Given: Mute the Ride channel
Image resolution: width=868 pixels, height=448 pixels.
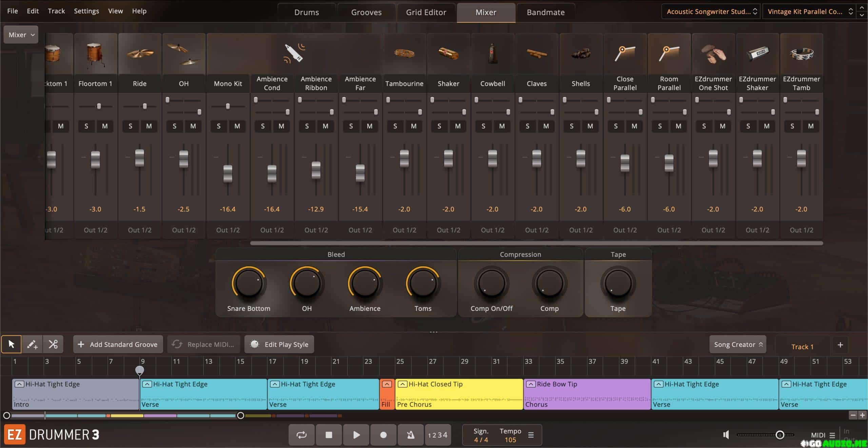Looking at the screenshot, I should pyautogui.click(x=149, y=126).
